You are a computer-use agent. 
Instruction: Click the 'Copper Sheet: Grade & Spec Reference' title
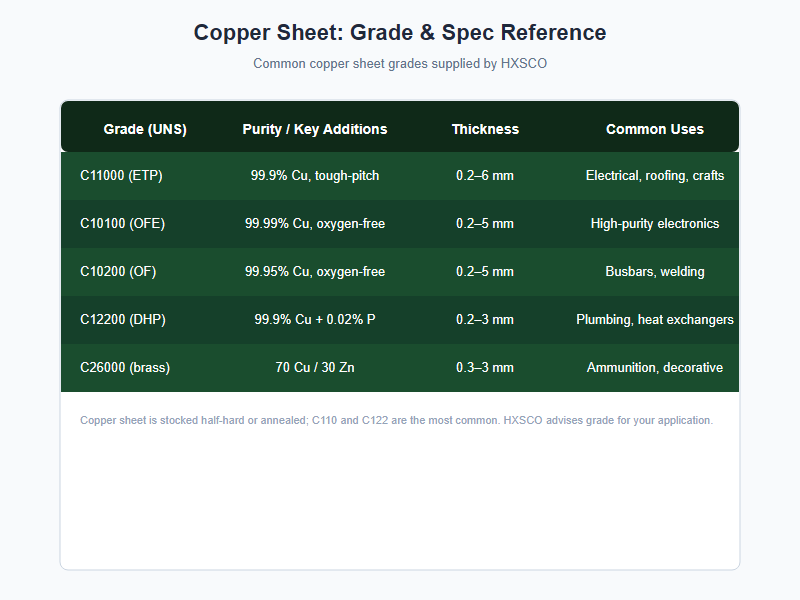point(400,33)
